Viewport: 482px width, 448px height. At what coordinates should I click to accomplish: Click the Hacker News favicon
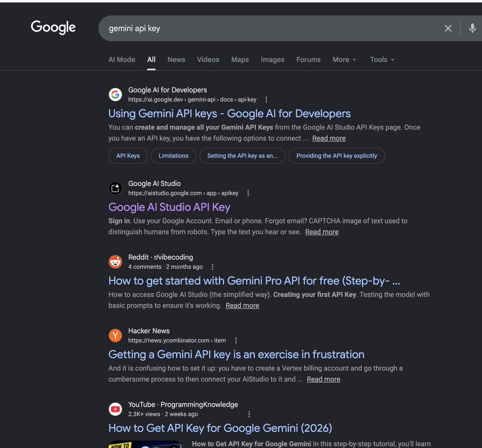[x=115, y=335]
